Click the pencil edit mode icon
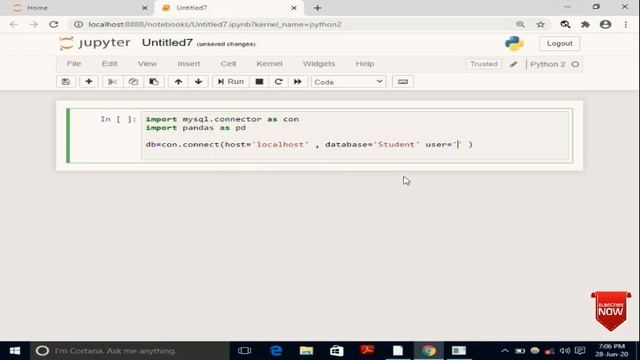This screenshot has width=640, height=360. [x=513, y=64]
